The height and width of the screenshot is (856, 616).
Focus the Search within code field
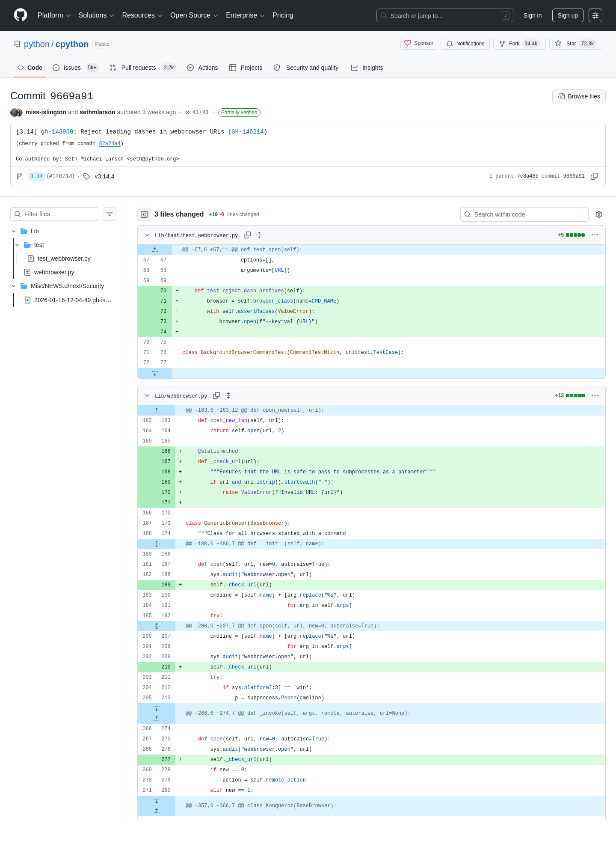(524, 214)
